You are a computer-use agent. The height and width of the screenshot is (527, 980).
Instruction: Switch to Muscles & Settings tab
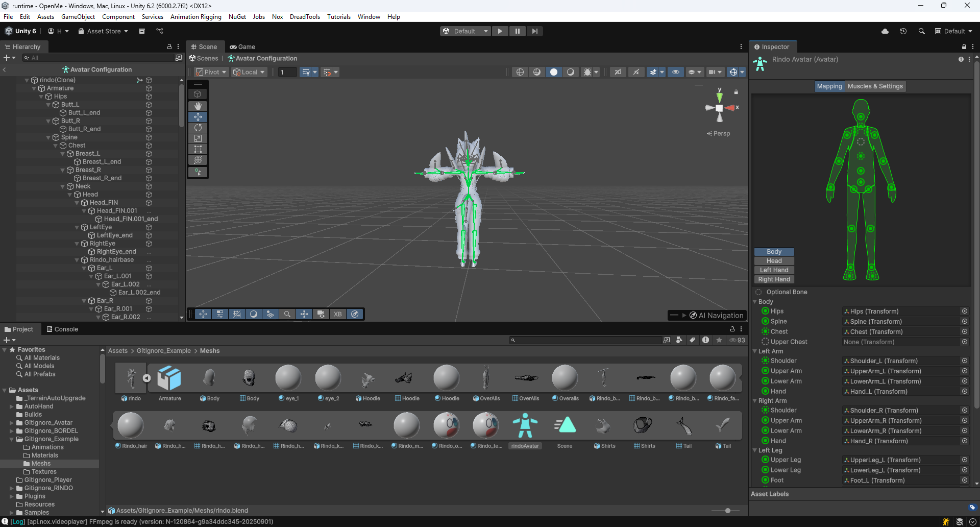tap(875, 86)
